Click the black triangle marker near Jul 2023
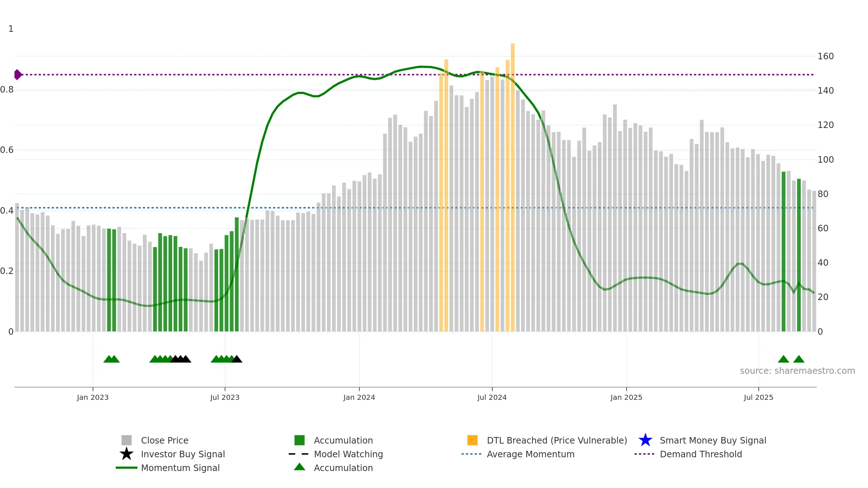This screenshot has width=868, height=488. tap(237, 359)
